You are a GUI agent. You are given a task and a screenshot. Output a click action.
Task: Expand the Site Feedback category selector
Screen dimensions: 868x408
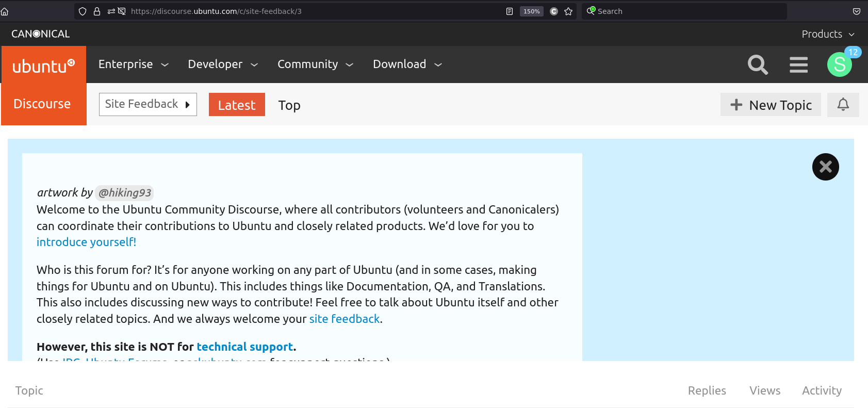click(x=148, y=104)
